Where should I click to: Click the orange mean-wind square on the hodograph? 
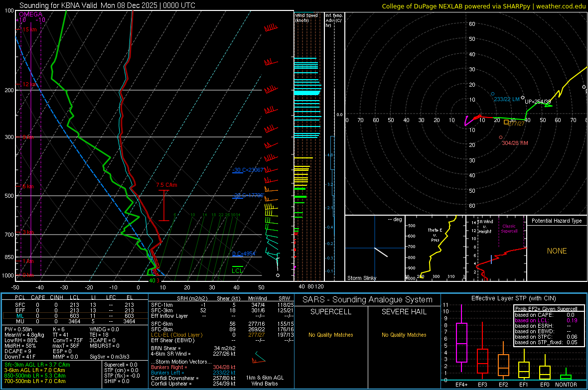(x=506, y=122)
